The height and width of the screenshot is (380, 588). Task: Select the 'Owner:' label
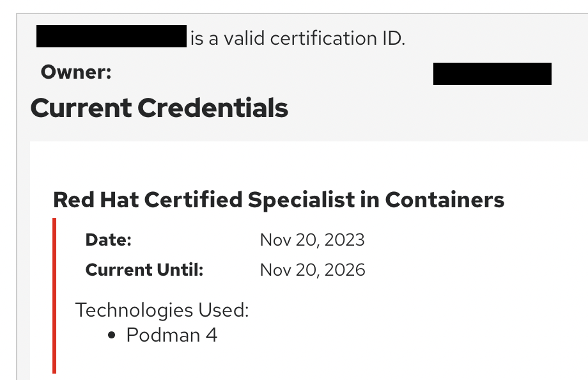coord(76,72)
